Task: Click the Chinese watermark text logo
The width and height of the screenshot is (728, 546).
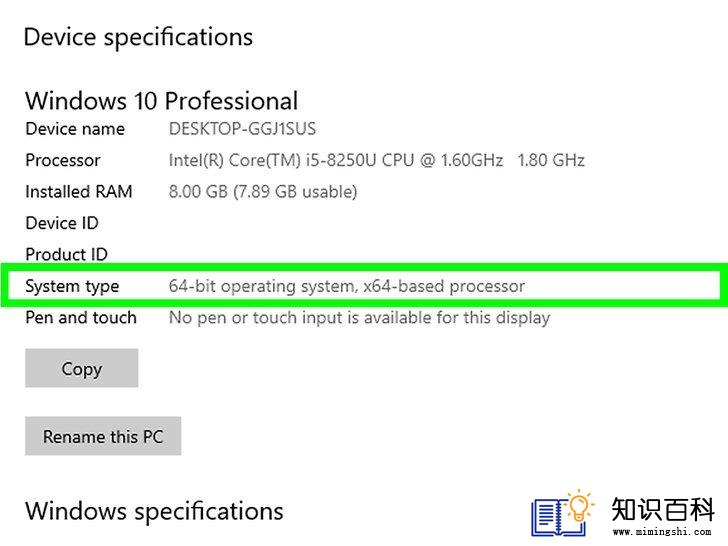Action: point(663,509)
